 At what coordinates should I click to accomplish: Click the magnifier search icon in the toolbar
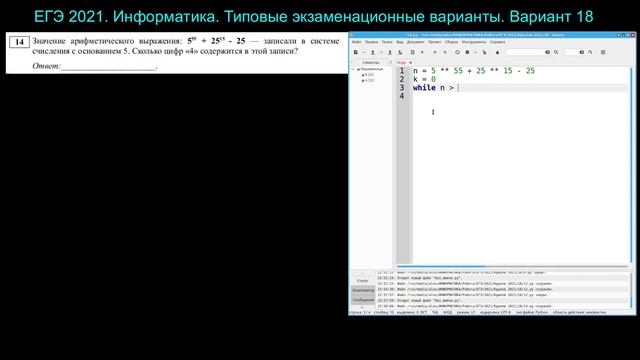[x=556, y=52]
